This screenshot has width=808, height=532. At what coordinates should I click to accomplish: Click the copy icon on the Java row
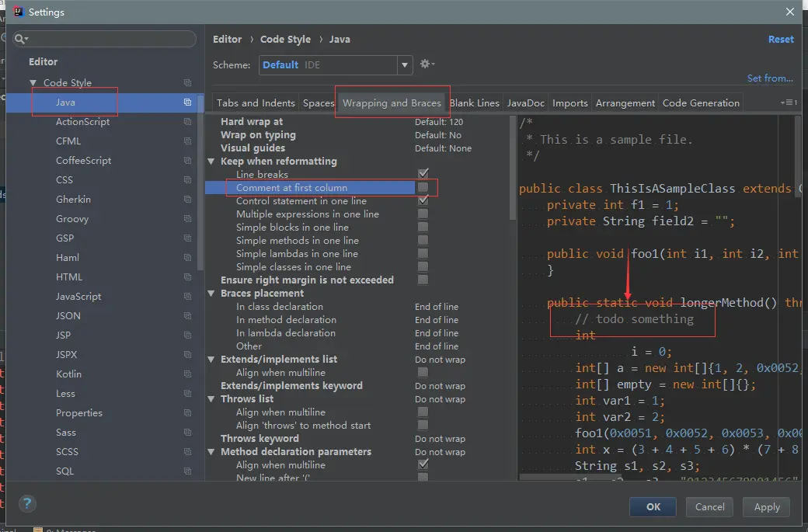pyautogui.click(x=187, y=102)
